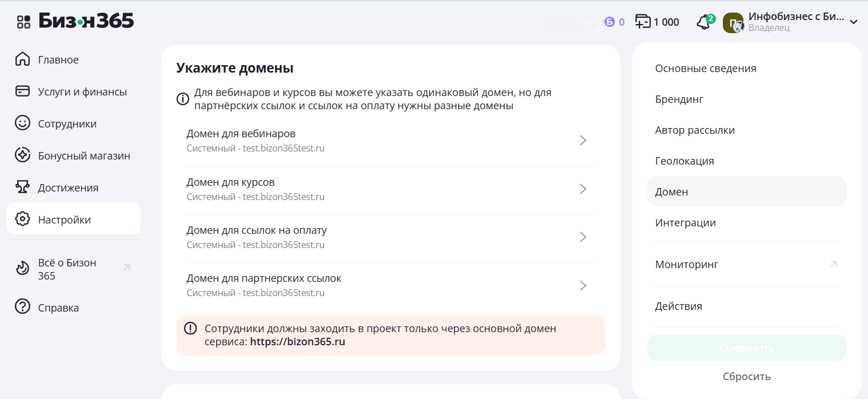Screen dimensions: 868x399
Task: Expand Домен для вебинаров chevron
Action: [583, 141]
